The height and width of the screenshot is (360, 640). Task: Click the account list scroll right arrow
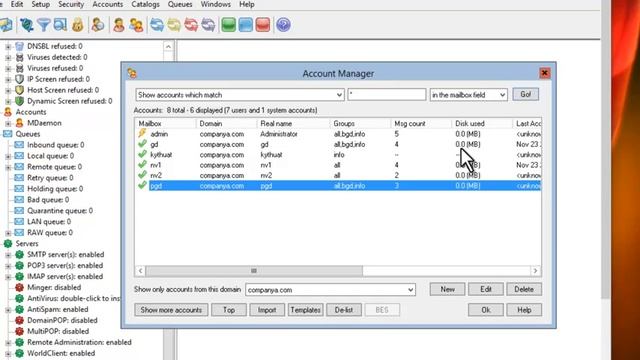tap(536, 271)
